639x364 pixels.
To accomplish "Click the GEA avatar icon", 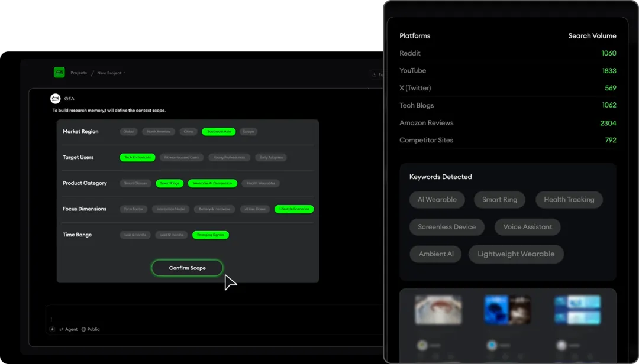I will (56, 99).
